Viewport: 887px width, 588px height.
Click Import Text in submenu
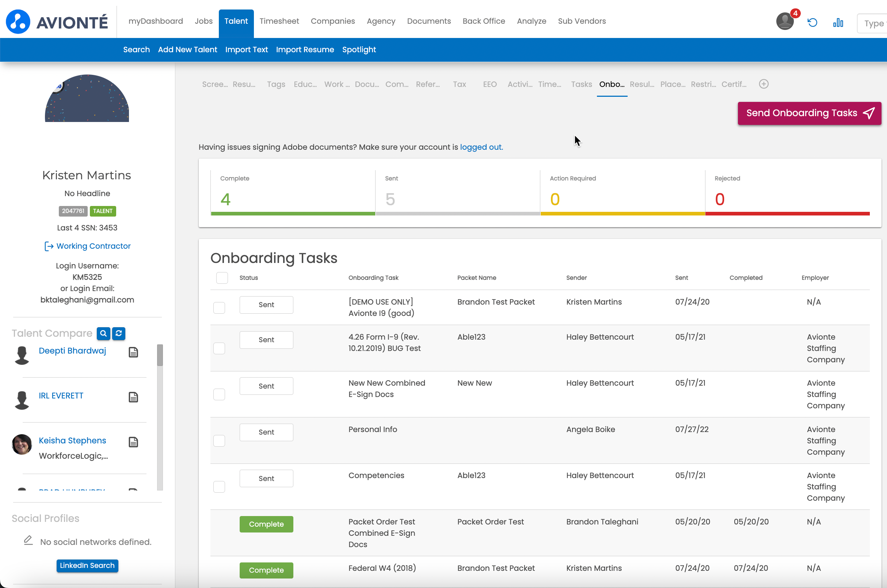tap(247, 50)
